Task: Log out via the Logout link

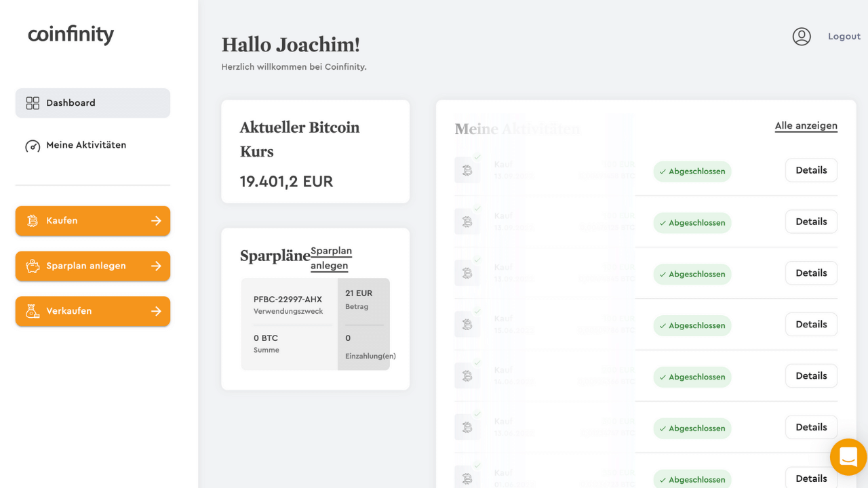Action: point(844,37)
